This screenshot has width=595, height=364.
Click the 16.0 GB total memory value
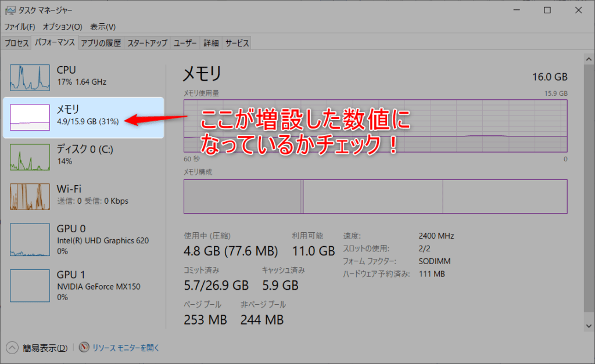pyautogui.click(x=550, y=77)
